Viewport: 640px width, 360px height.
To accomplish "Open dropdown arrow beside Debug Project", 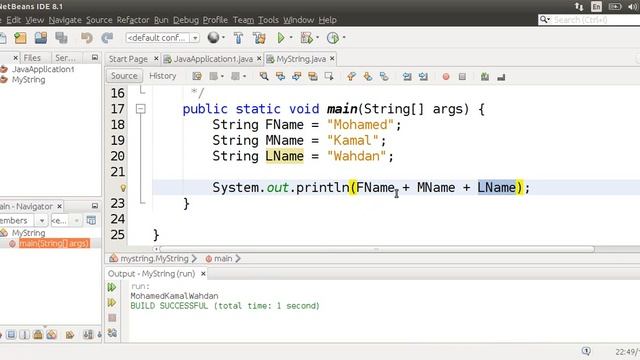I will click(x=317, y=38).
